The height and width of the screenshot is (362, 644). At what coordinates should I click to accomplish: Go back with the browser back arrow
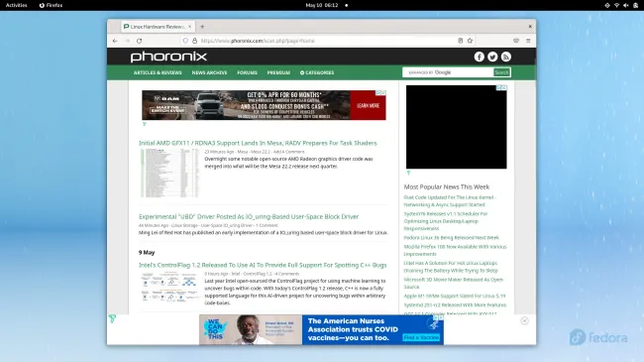click(x=115, y=41)
